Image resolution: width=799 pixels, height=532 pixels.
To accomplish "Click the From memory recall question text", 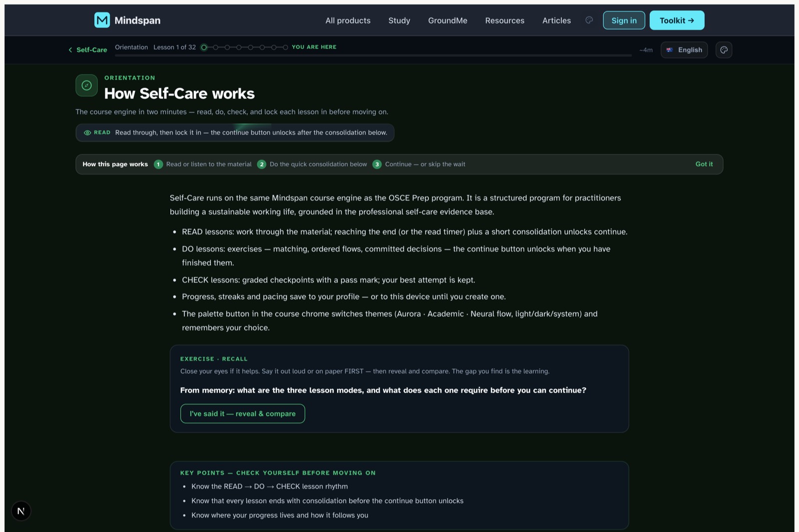I will pos(383,390).
